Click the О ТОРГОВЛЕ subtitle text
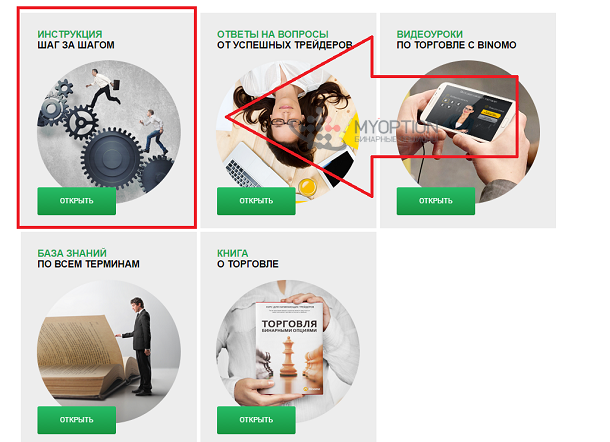The height and width of the screenshot is (442, 610). point(248,264)
